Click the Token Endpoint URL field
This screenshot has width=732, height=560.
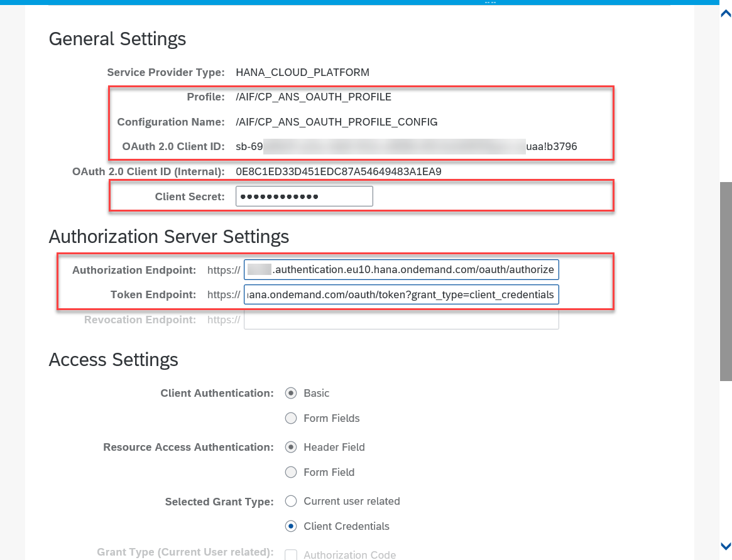pos(402,294)
